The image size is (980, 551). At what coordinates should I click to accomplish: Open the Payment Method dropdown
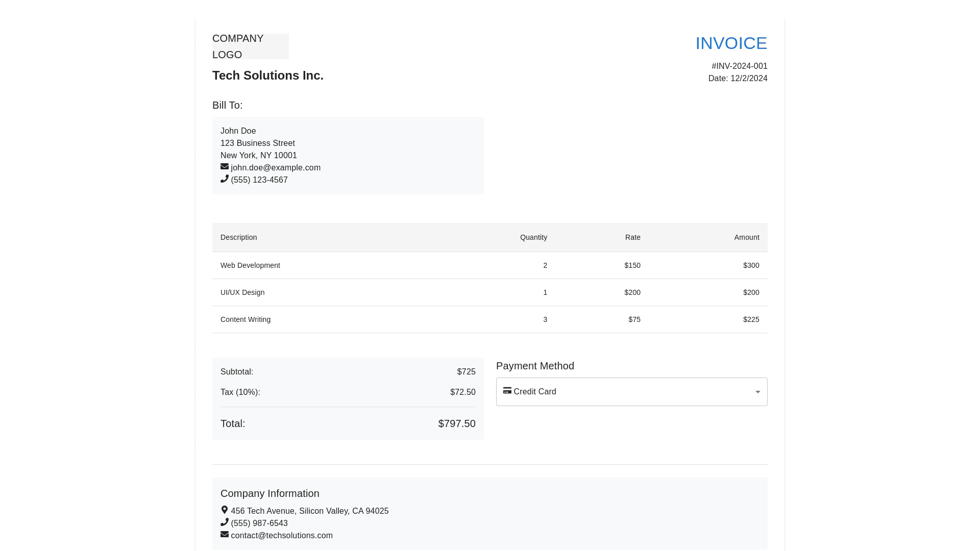coord(631,392)
